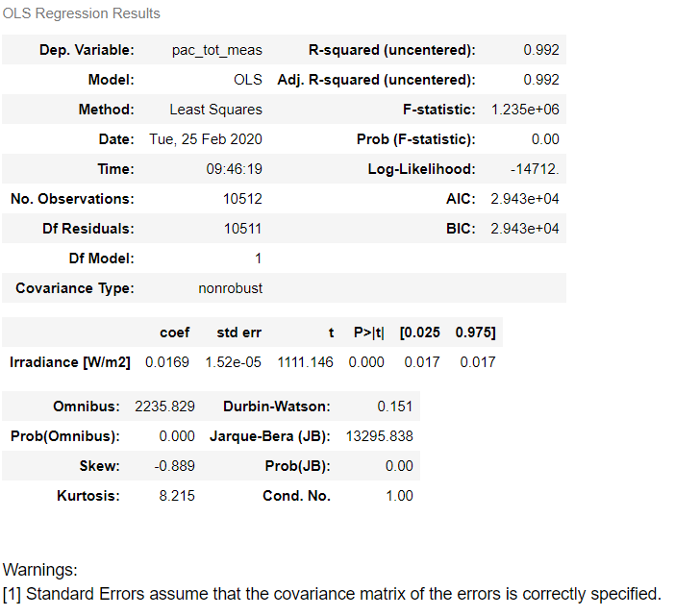675x616 pixels.
Task: Click the Jarque-Bera (JB) value 13295.838
Action: [379, 436]
